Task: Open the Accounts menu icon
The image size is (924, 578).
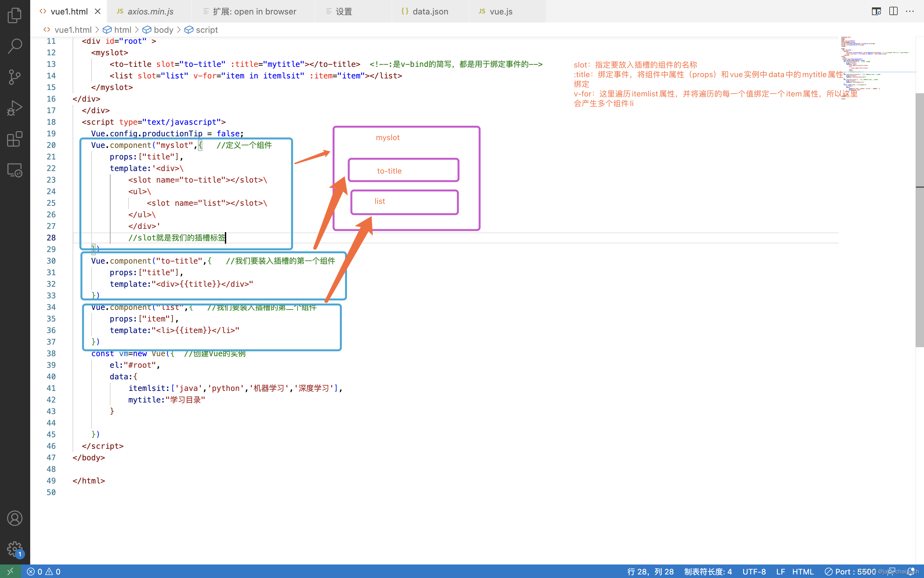Action: (15, 518)
